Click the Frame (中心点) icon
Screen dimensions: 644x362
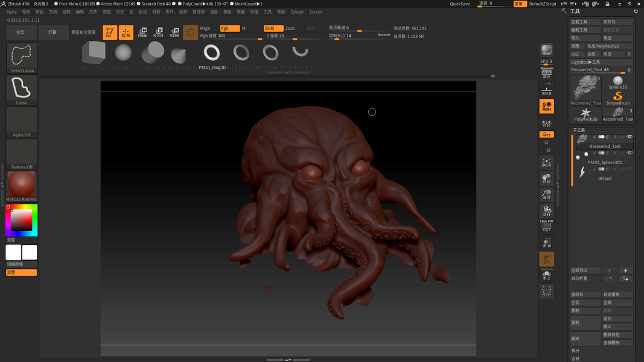pyautogui.click(x=547, y=163)
